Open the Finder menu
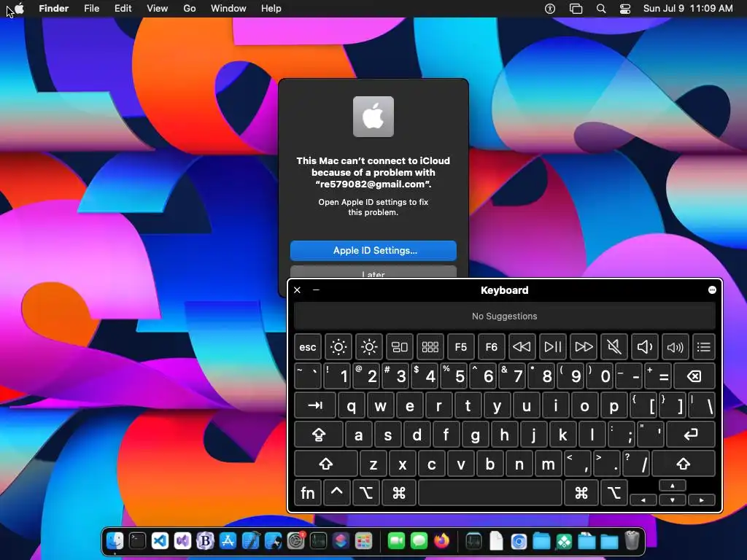The height and width of the screenshot is (560, 747). [x=54, y=9]
